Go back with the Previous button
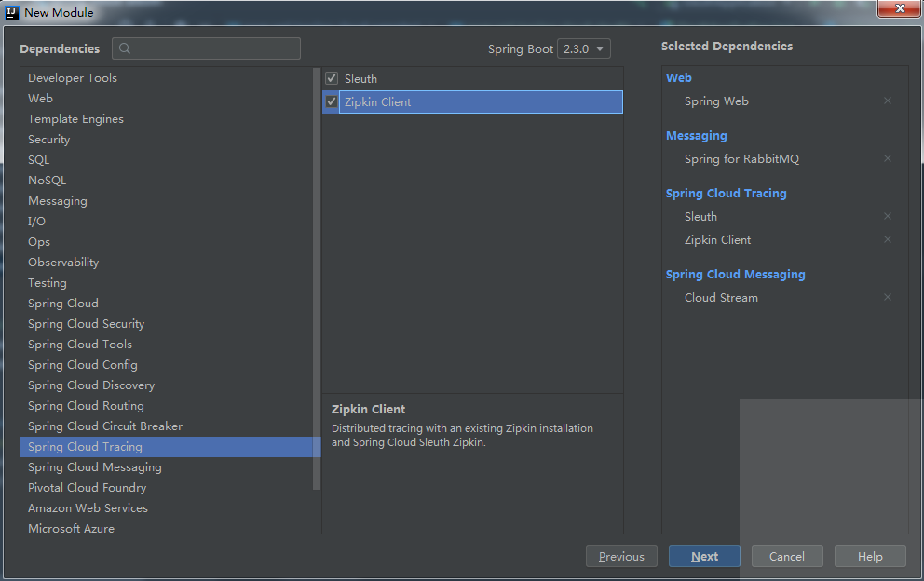This screenshot has height=581, width=924. (621, 557)
